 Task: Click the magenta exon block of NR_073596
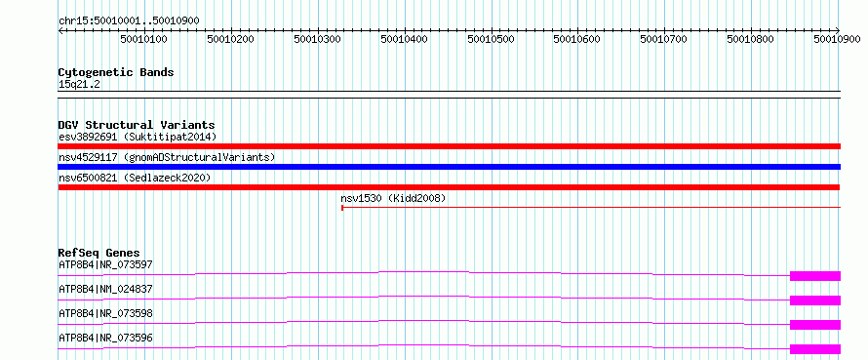coord(815,349)
